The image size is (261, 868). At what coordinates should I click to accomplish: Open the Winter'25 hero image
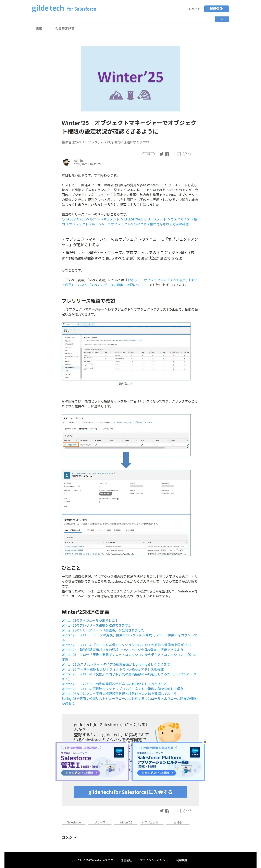click(x=130, y=79)
